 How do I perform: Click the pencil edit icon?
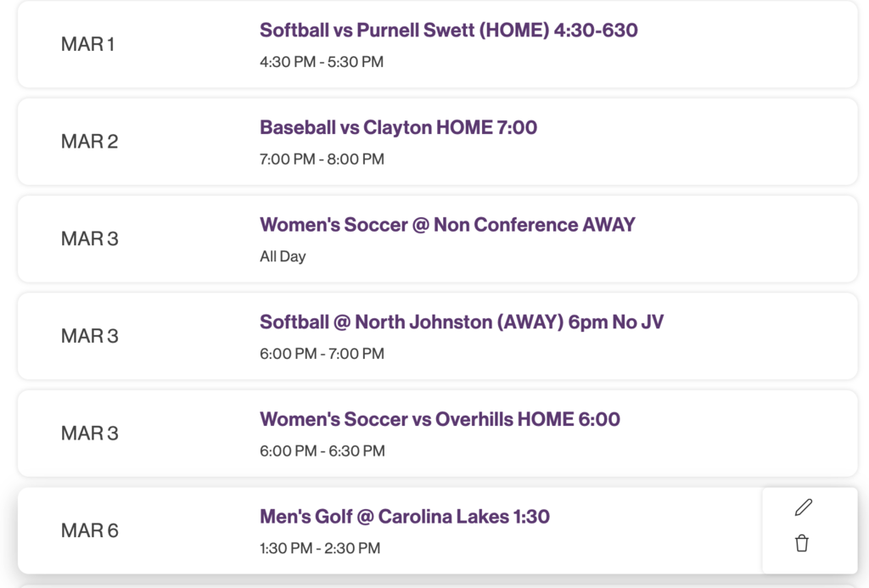[x=804, y=508]
